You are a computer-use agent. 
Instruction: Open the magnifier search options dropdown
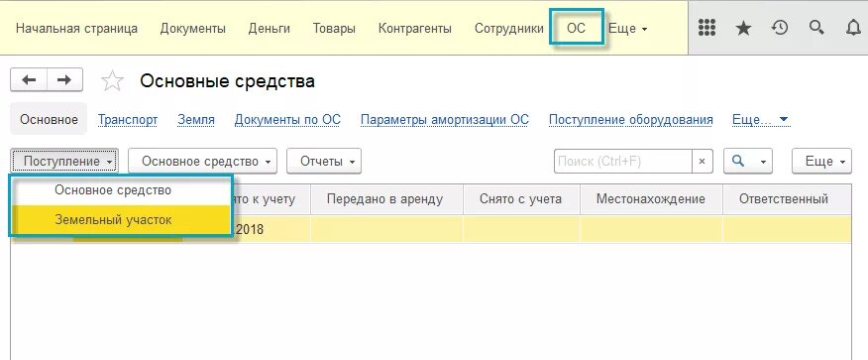748,162
